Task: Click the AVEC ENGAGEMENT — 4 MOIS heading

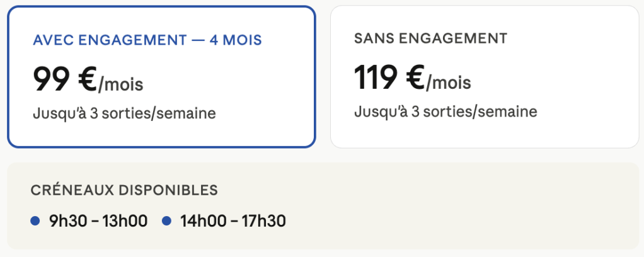Action: click(x=147, y=40)
